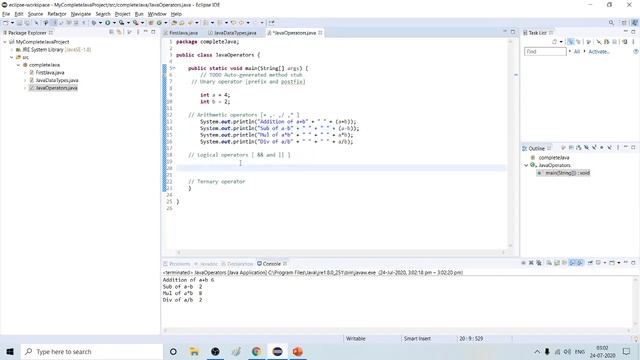Screen dimensions: 640x360
Task: Open the Open Console dropdown arrow
Action: pyautogui.click(x=619, y=263)
